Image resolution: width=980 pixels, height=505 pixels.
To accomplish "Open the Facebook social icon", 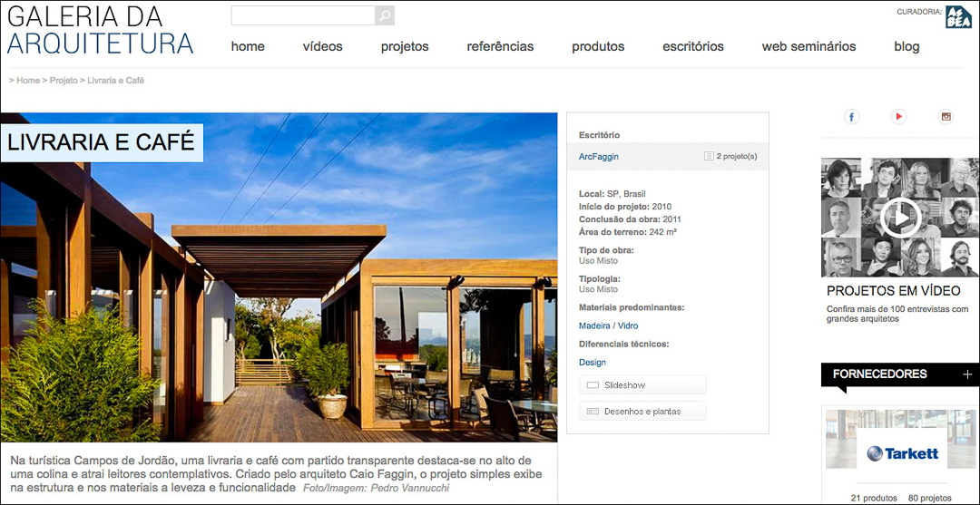I will (x=851, y=117).
